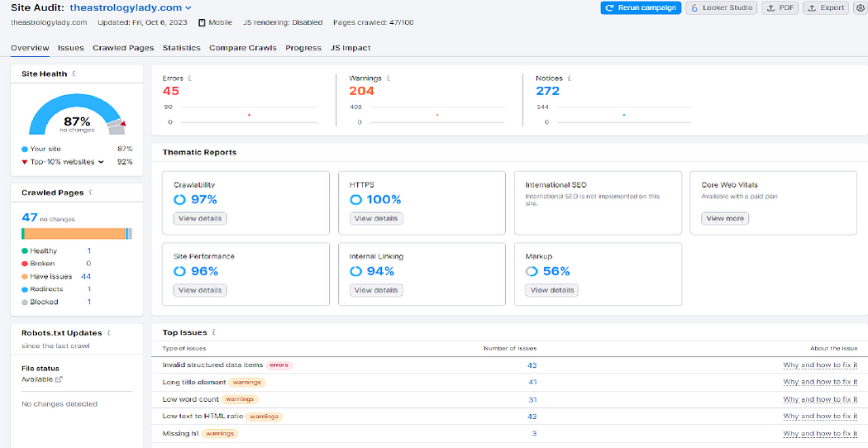
Task: Click the 87% site health gauge
Action: tap(77, 115)
